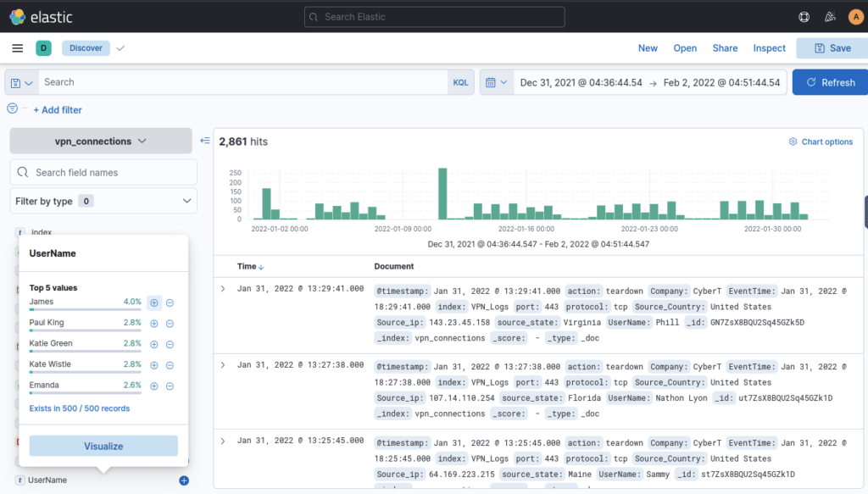Click Inspect in the top menu
Viewport: 868px width, 494px height.
point(769,48)
